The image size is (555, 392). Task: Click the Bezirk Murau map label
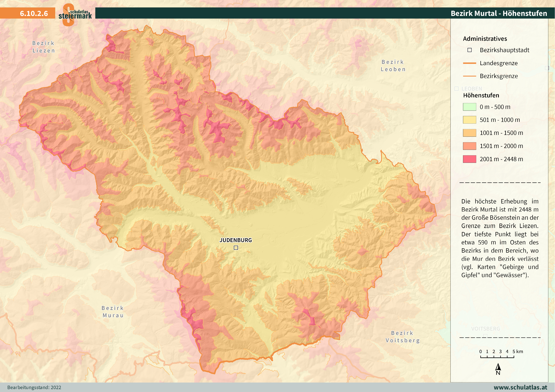click(113, 312)
